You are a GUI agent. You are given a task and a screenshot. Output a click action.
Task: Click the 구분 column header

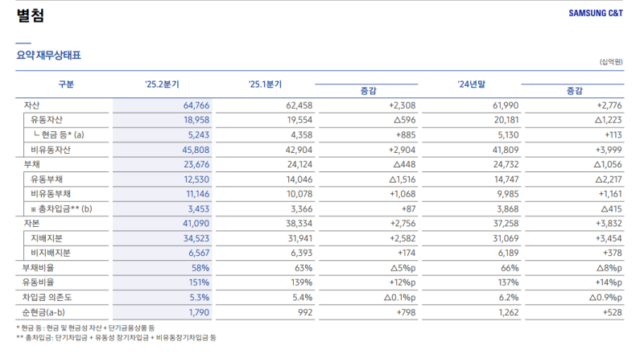pos(66,85)
